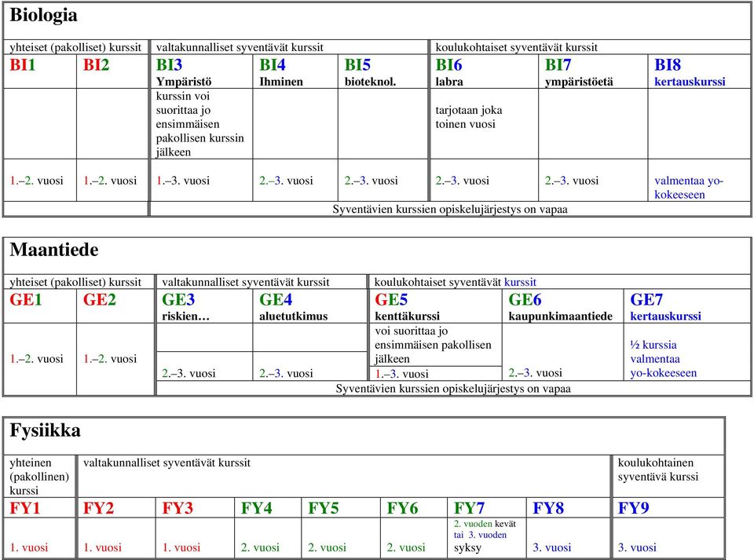Viewport: 754px width, 560px height.
Task: Click the BI8 course code
Action: [668, 65]
